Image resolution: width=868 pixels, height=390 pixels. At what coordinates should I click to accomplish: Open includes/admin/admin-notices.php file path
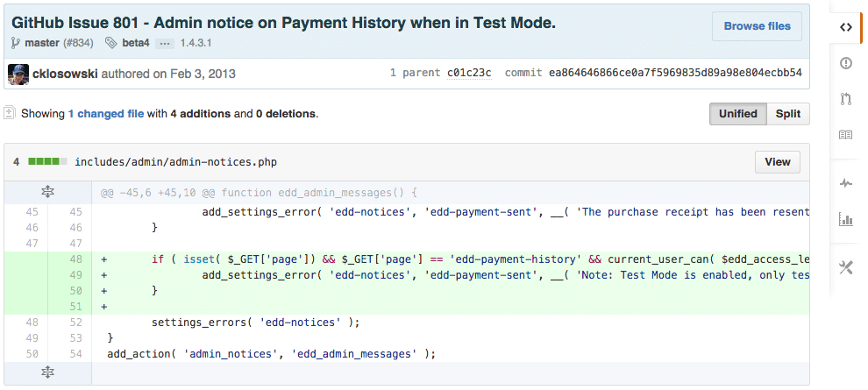tap(176, 162)
